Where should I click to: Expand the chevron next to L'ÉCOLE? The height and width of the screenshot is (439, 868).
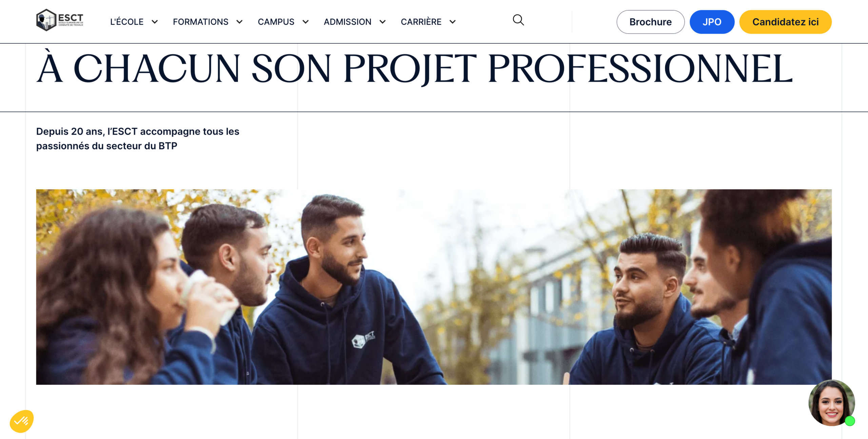point(155,22)
